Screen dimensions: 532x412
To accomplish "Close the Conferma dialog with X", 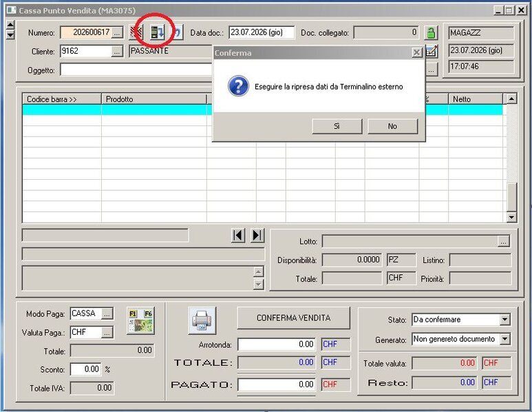I will pyautogui.click(x=416, y=52).
